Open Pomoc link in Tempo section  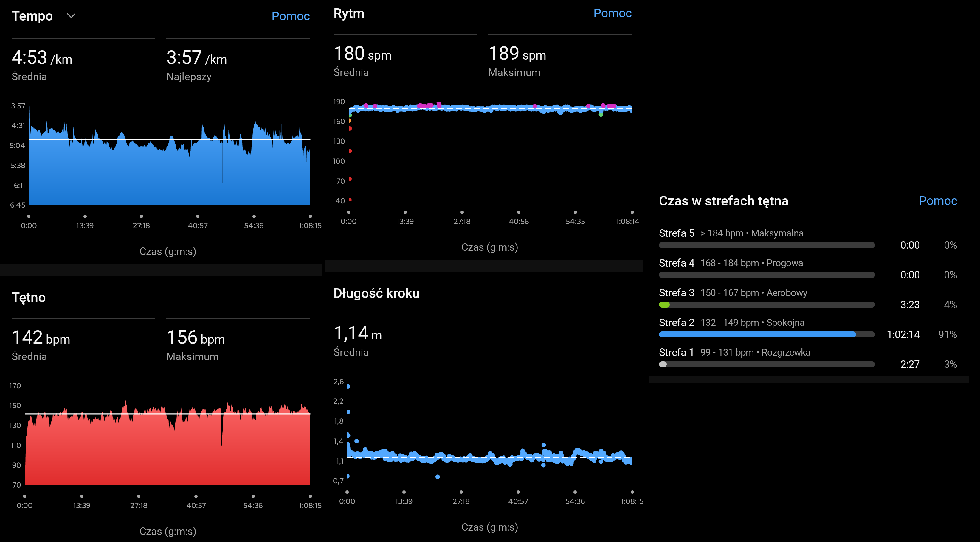pyautogui.click(x=290, y=16)
